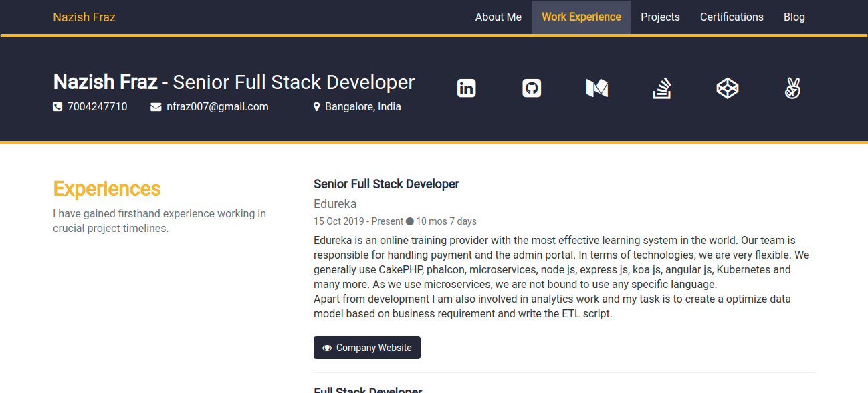Click the Nazish Fraz brand logo link
Image resolution: width=868 pixels, height=393 pixels.
(84, 17)
